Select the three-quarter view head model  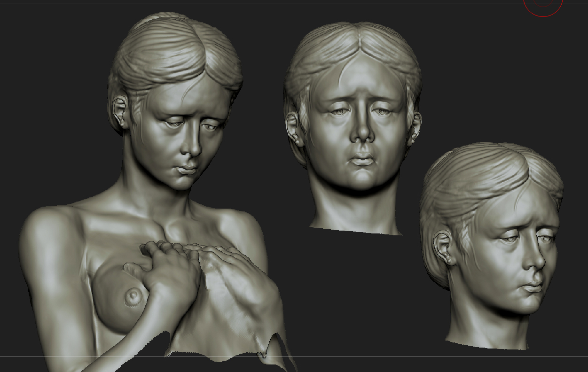[x=492, y=247]
